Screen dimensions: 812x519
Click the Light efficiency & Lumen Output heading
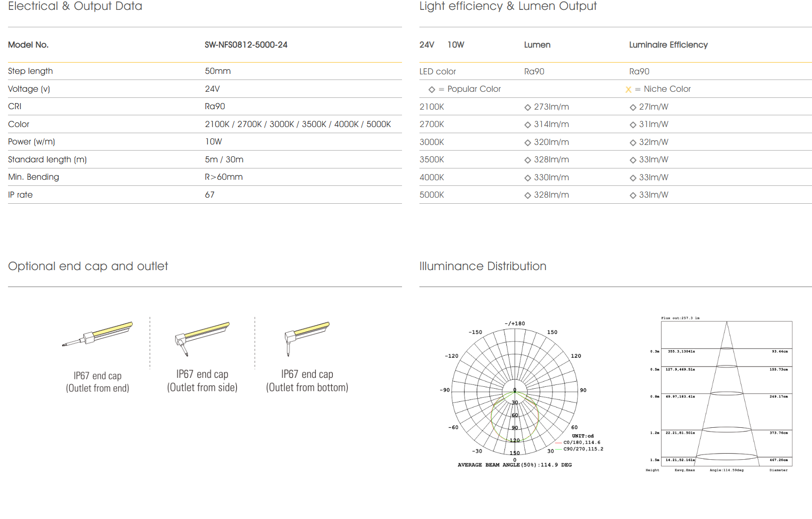click(x=508, y=7)
